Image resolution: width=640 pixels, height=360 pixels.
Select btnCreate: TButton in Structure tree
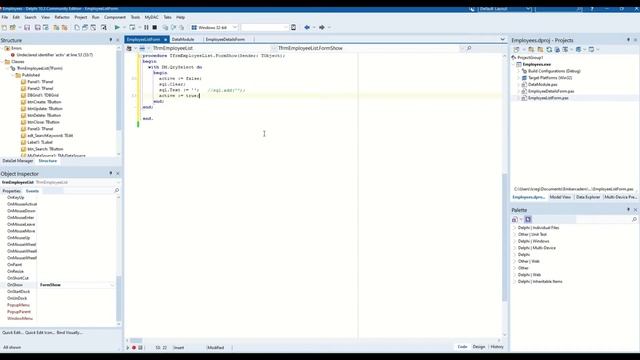pyautogui.click(x=44, y=102)
